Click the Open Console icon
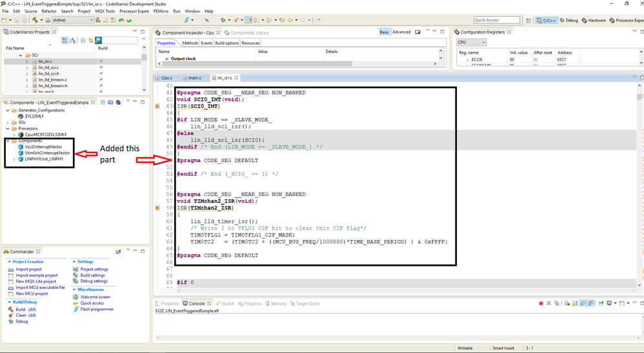644x353 pixels. point(622,303)
